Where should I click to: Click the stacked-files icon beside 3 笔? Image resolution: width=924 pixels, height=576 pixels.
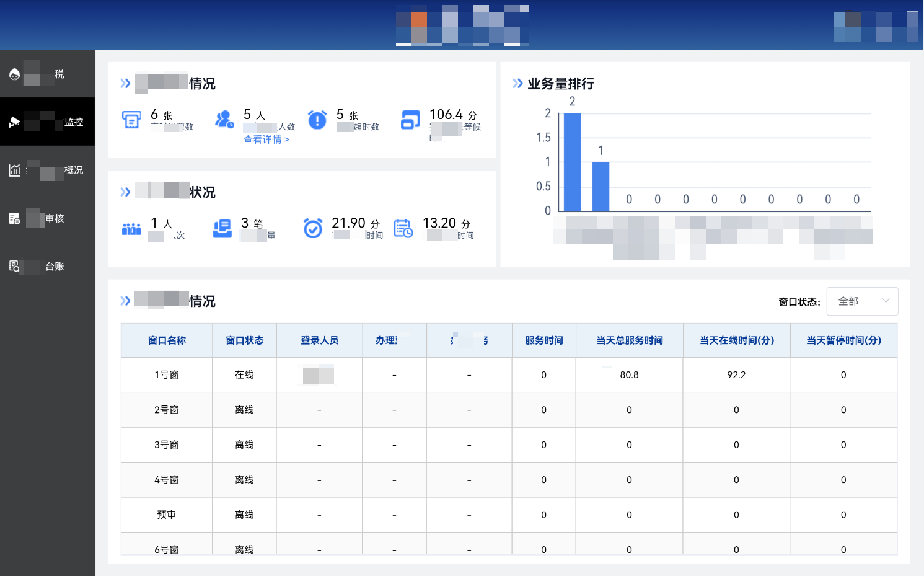click(222, 229)
